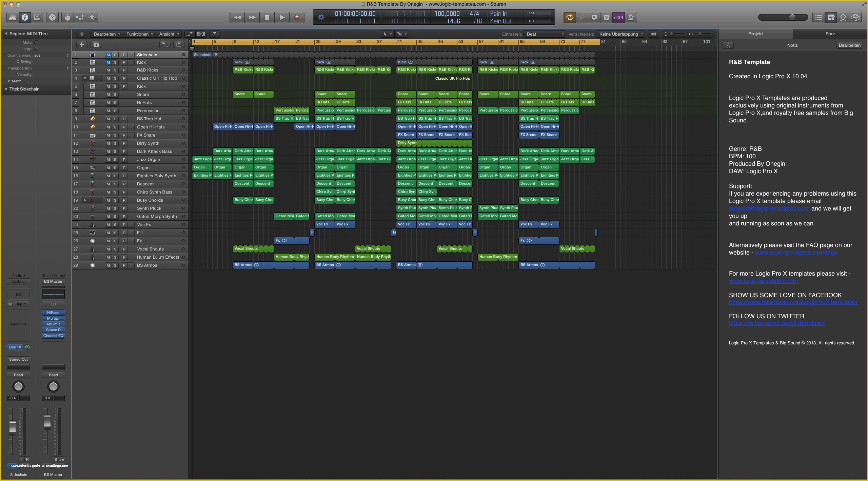Switch to Projekt tab
Image resolution: width=868 pixels, height=481 pixels.
pyautogui.click(x=755, y=34)
